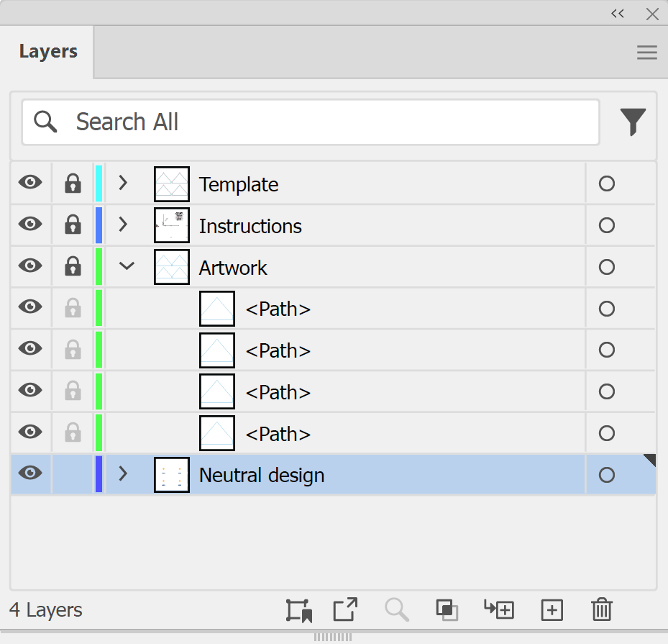Toggle visibility of second Path item
The width and height of the screenshot is (668, 644).
click(x=30, y=348)
